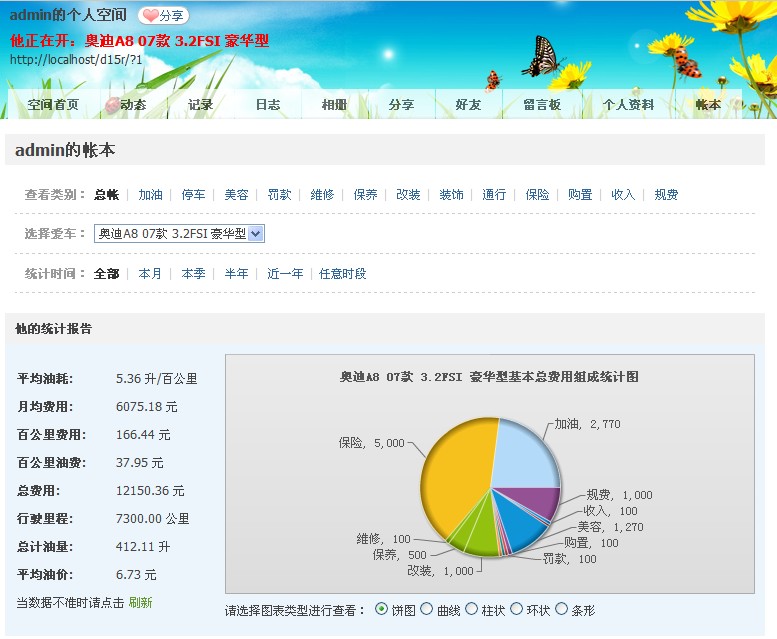Viewport: 777px width, 639px height.
Task: Click the admin的个人空间 page title
Action: pos(68,15)
